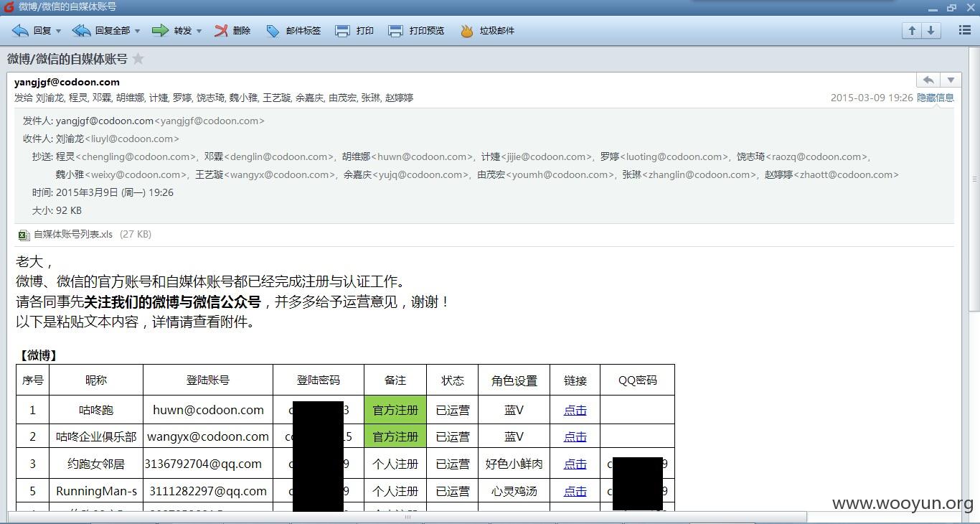The image size is (980, 524).
Task: Select sender address yangjgf@codoon.com in bold header
Action: [67, 82]
